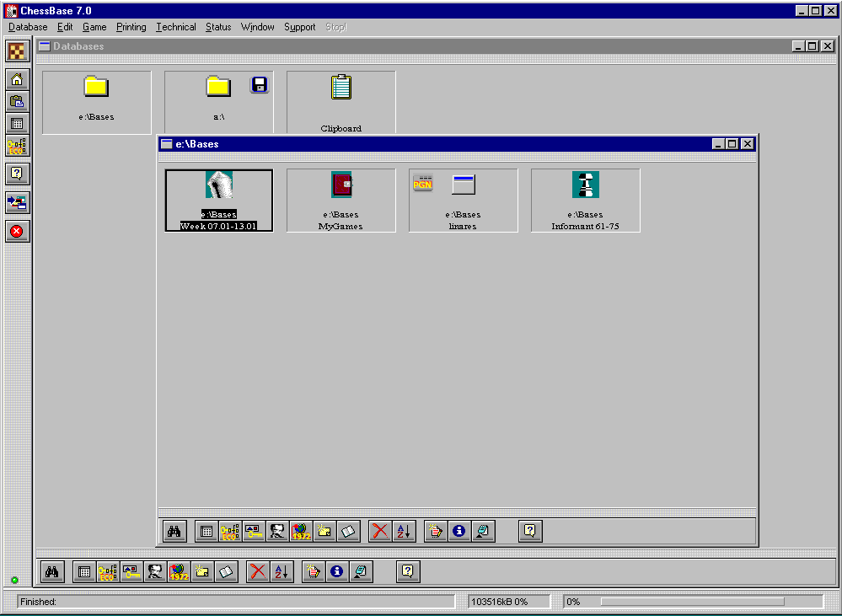
Task: Select the e:\Bases yellow folder in Databases window
Action: click(97, 87)
